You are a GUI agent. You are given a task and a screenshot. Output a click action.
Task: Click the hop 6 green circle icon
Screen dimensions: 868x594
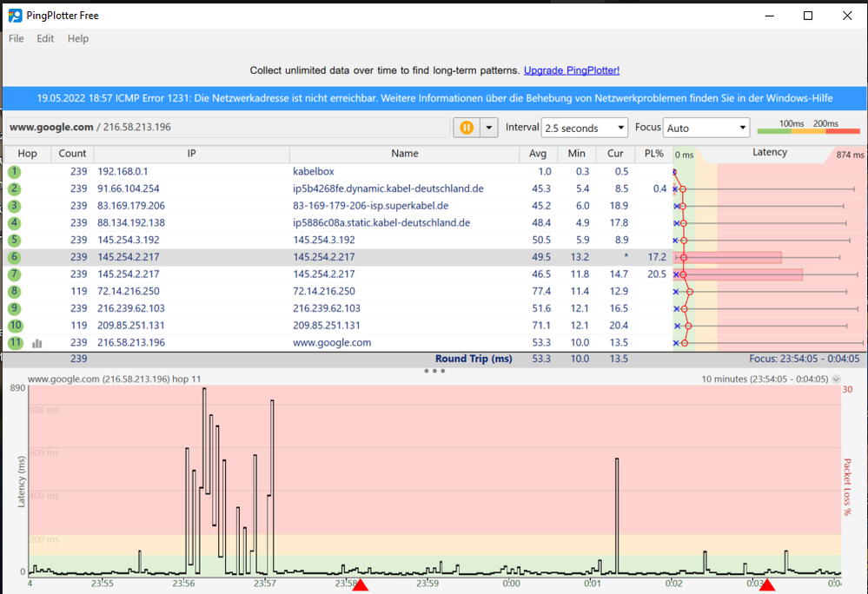point(15,257)
